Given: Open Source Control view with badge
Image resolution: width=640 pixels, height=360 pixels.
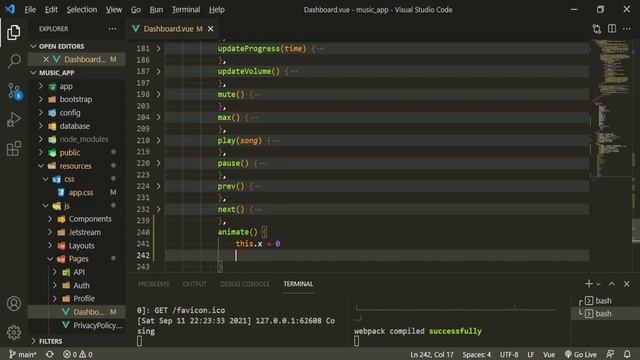Looking at the screenshot, I should click(x=14, y=91).
